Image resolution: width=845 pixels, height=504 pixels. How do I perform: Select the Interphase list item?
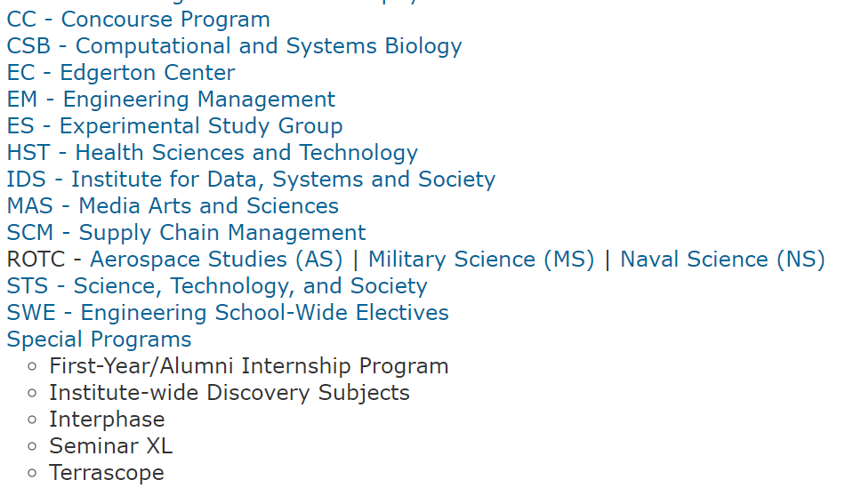107,420
